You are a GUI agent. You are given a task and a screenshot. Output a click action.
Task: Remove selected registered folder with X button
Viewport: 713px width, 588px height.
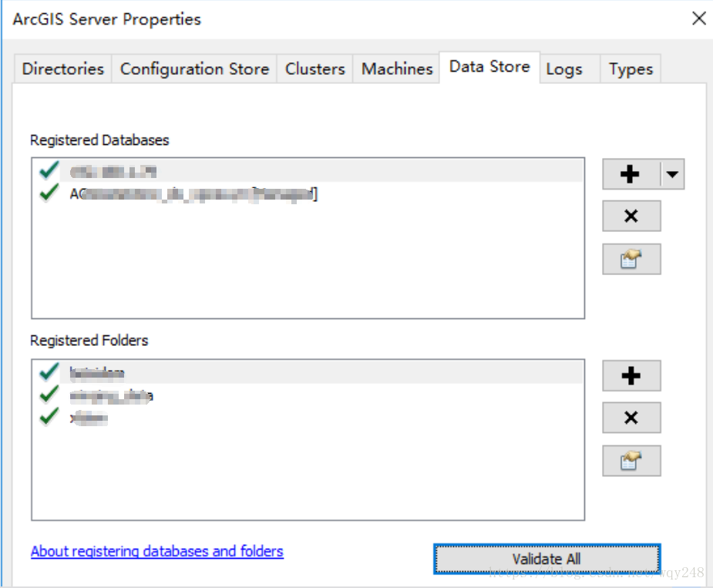tap(631, 418)
